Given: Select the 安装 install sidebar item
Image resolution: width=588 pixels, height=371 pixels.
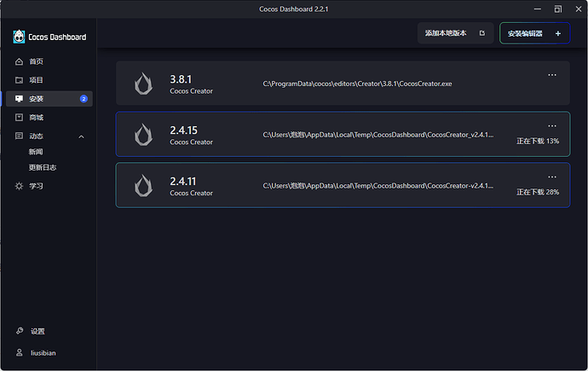Looking at the screenshot, I should 49,99.
